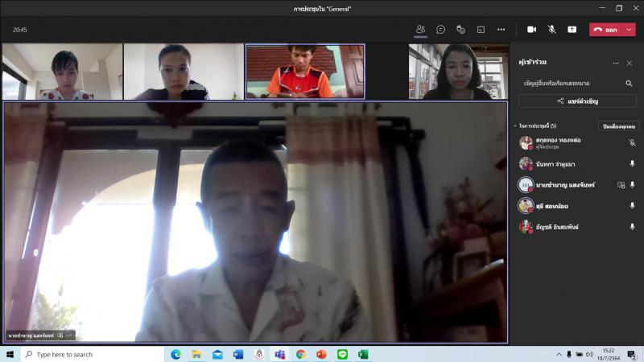Open PowerPoint from taskbar

pyautogui.click(x=321, y=354)
